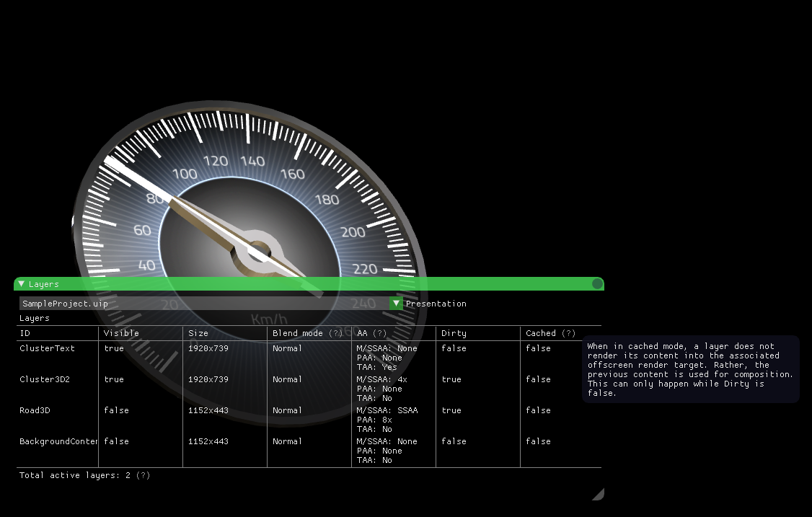This screenshot has width=812, height=517.
Task: Click ClusterText's Visible value true
Action: pyautogui.click(x=114, y=348)
